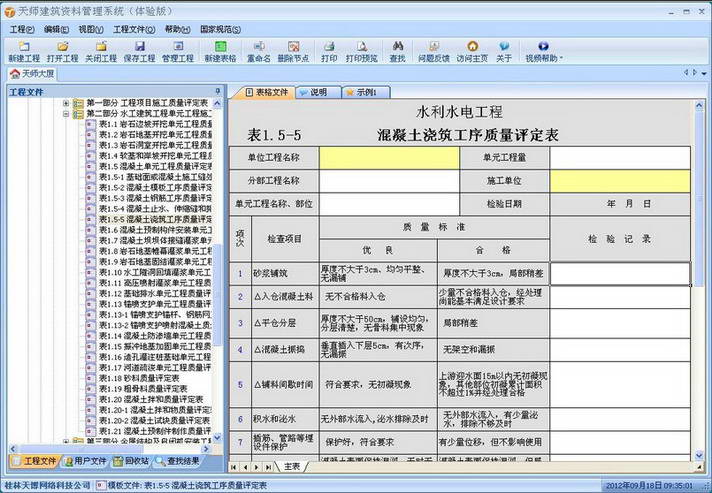Click the 分部工程名称 input cell
The height and width of the screenshot is (493, 712).
pyautogui.click(x=389, y=181)
